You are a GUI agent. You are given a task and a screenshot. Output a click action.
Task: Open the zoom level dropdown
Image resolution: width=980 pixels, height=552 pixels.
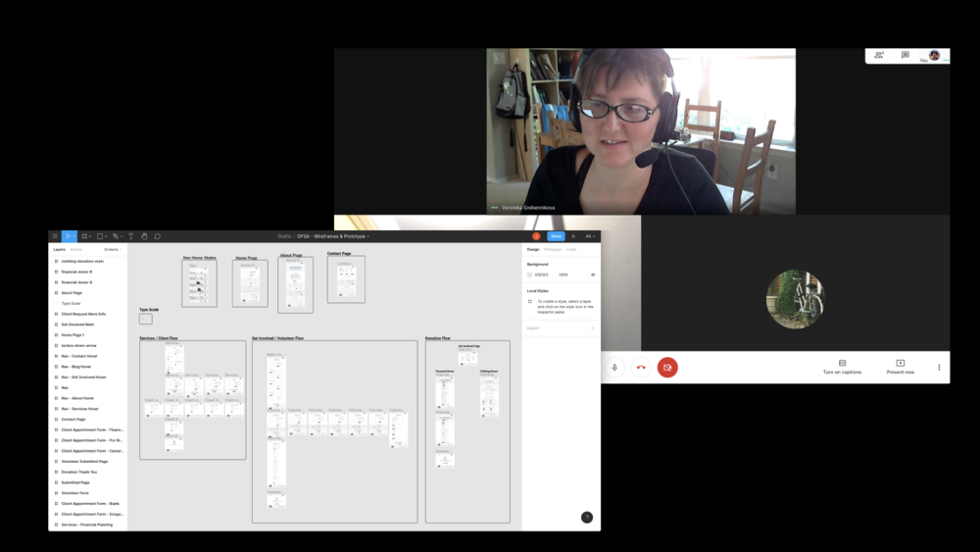coord(590,236)
